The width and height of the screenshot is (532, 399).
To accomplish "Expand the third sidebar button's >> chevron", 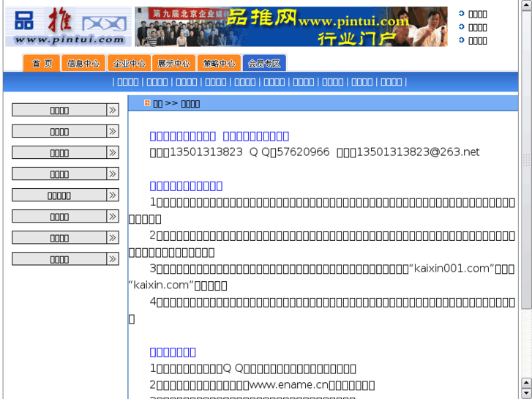I will click(113, 152).
